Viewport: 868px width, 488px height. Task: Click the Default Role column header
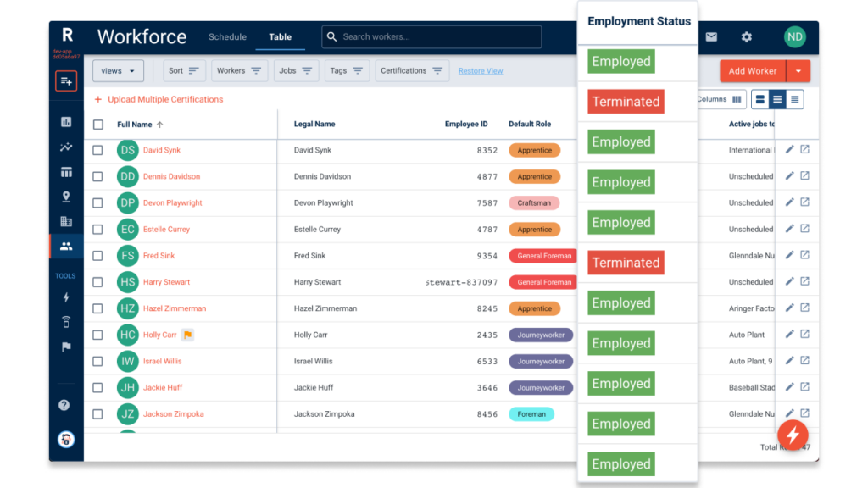click(530, 124)
